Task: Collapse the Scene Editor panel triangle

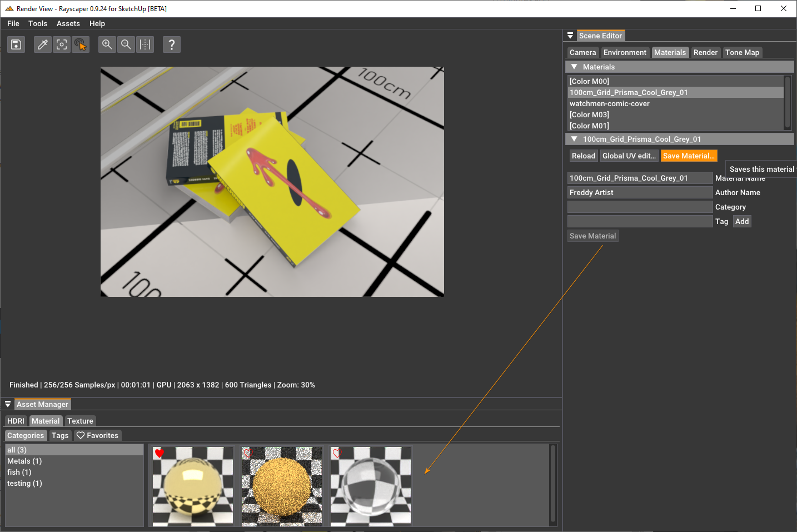Action: (x=570, y=36)
